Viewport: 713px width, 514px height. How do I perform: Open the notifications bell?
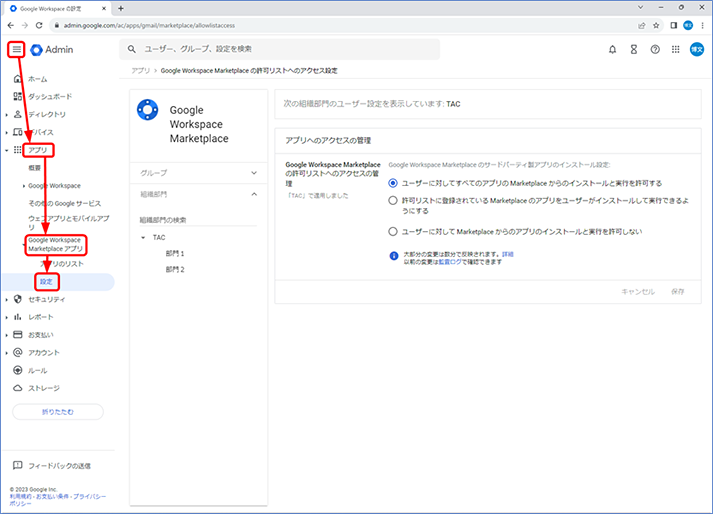(x=613, y=50)
